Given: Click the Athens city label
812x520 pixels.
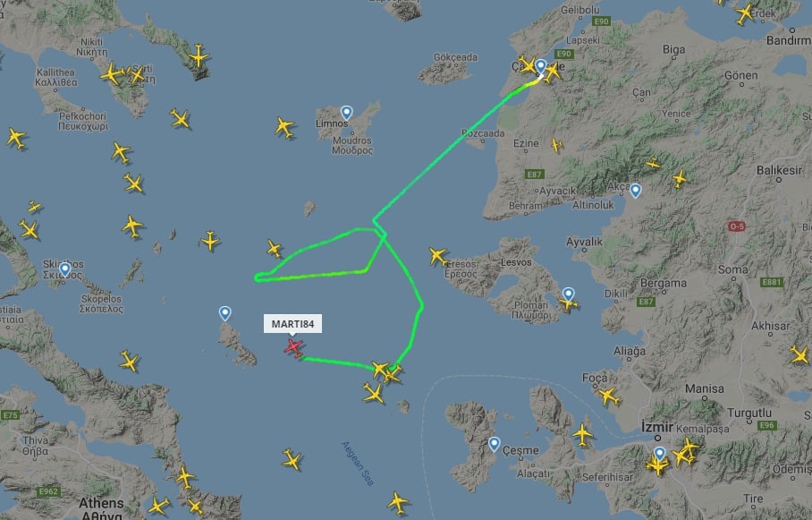Looking at the screenshot, I should pos(101,503).
